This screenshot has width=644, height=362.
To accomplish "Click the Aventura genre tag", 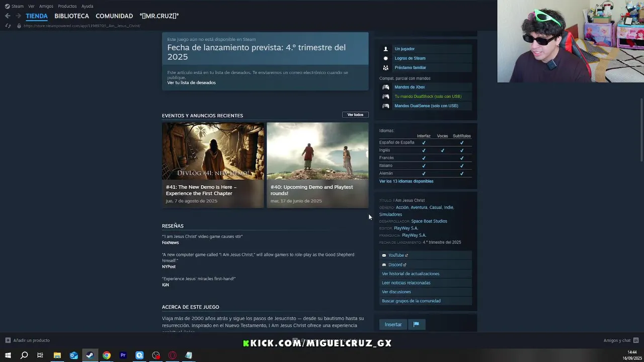I will click(x=419, y=208).
